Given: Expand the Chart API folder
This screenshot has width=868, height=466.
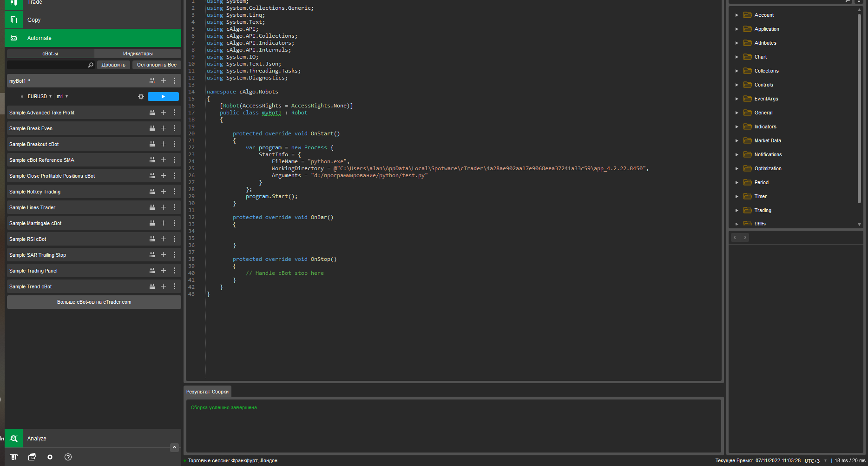Looking at the screenshot, I should coord(736,57).
